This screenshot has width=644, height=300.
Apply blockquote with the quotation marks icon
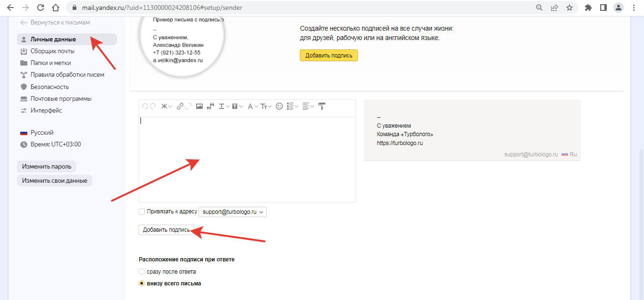pos(211,106)
